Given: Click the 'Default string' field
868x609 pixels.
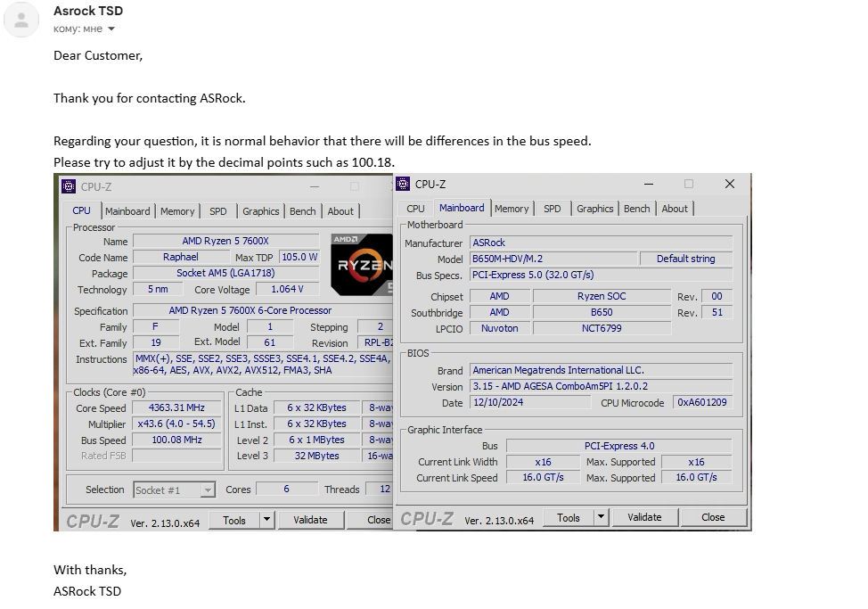Looking at the screenshot, I should point(686,259).
